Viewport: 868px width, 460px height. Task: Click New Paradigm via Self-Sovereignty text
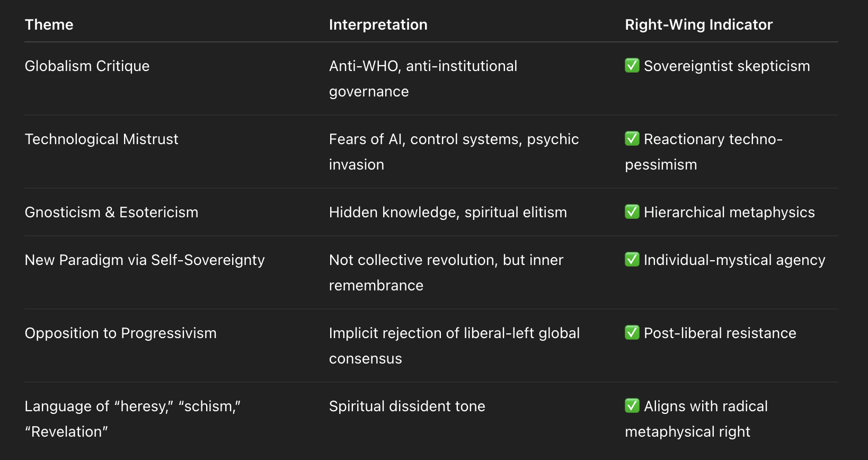pyautogui.click(x=145, y=260)
